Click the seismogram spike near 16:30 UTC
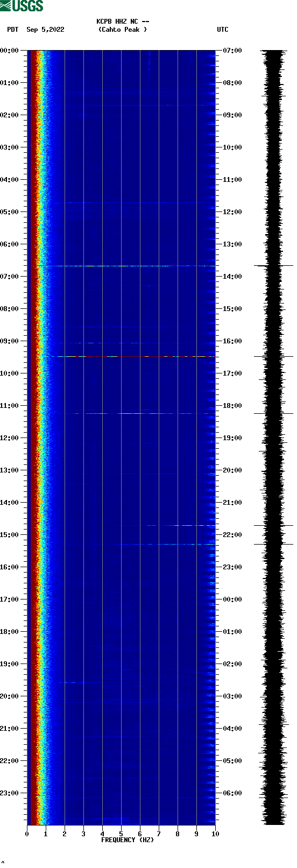Viewport: 297px width, 868px height. tap(274, 356)
